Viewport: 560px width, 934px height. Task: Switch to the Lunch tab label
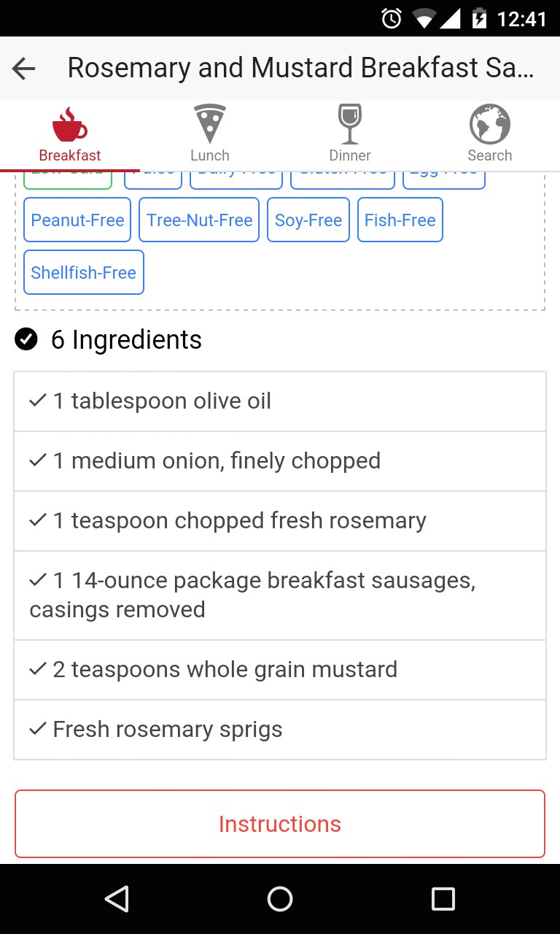(210, 155)
